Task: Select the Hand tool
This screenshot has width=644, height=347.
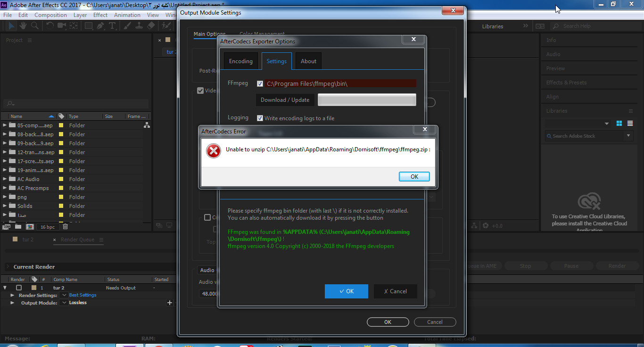Action: pos(24,26)
